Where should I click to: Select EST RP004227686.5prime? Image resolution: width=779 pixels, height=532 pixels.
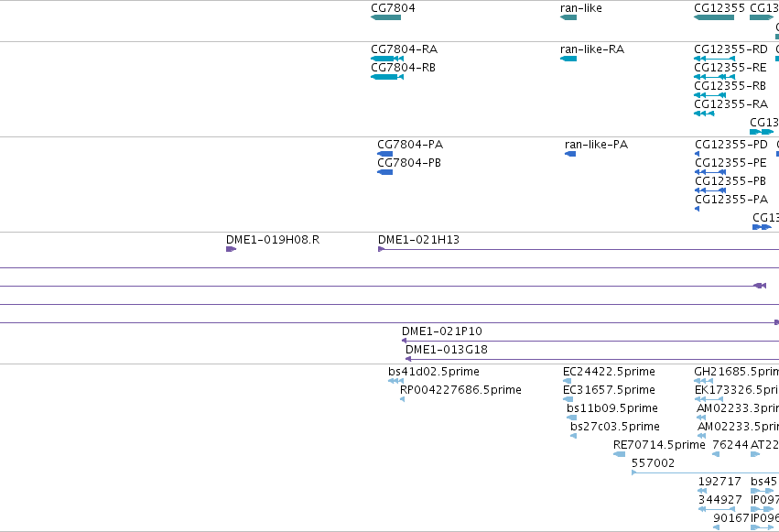(x=403, y=399)
